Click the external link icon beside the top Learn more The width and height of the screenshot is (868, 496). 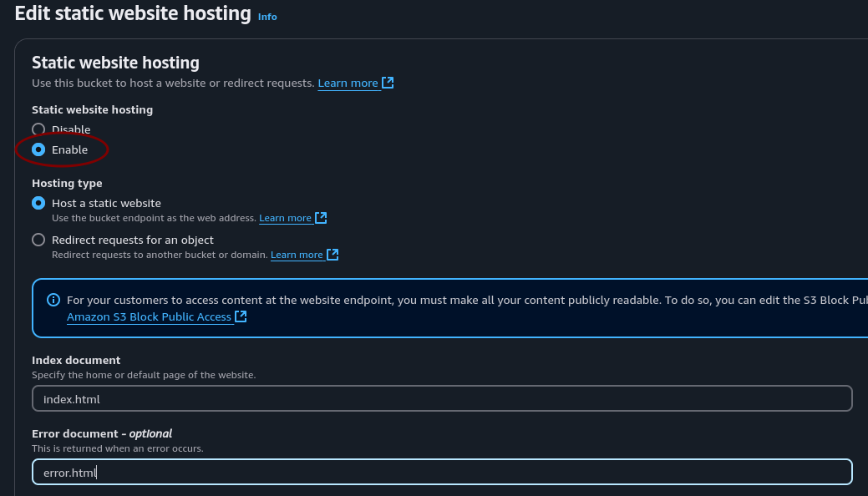click(x=387, y=83)
